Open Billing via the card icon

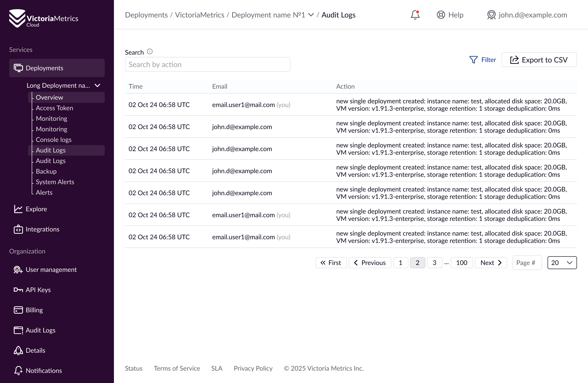18,310
